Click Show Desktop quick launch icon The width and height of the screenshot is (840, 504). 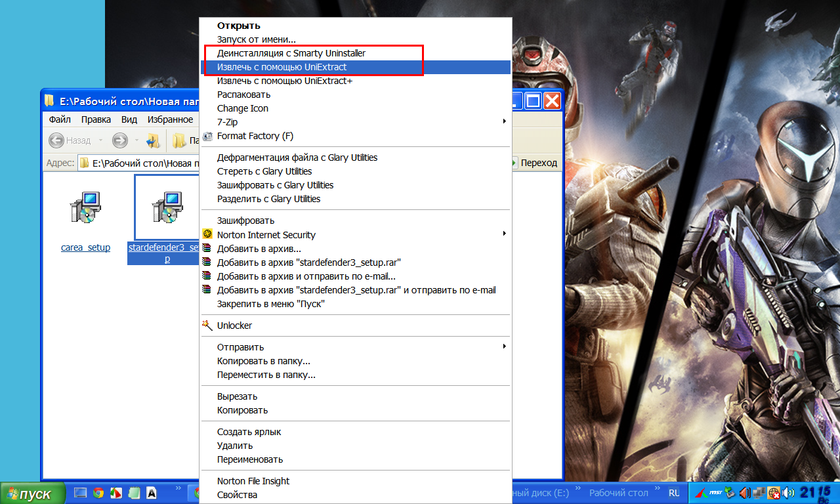[x=80, y=493]
